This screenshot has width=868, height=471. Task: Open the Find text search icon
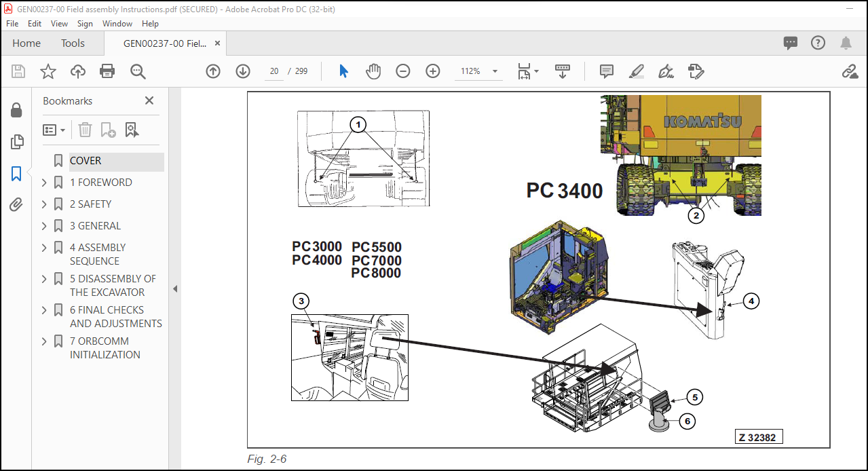click(x=138, y=71)
